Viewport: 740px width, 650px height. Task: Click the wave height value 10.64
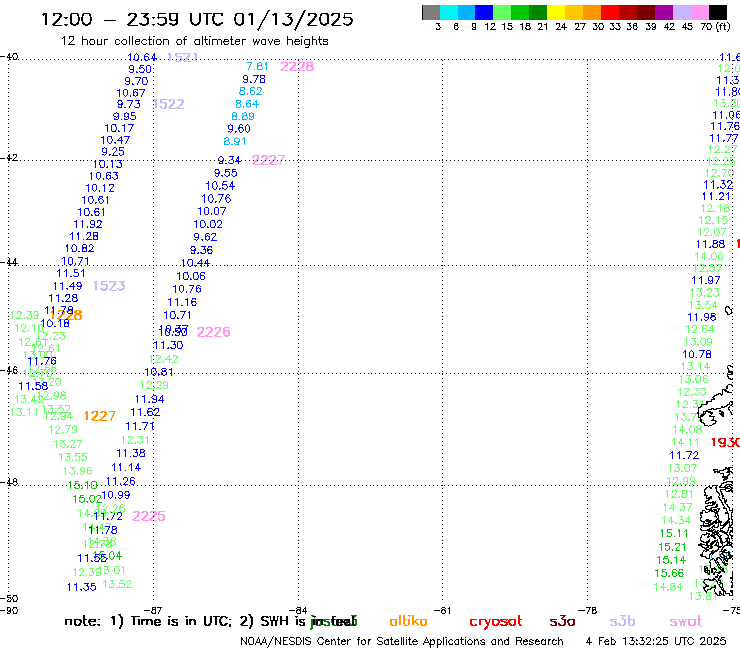click(x=142, y=57)
